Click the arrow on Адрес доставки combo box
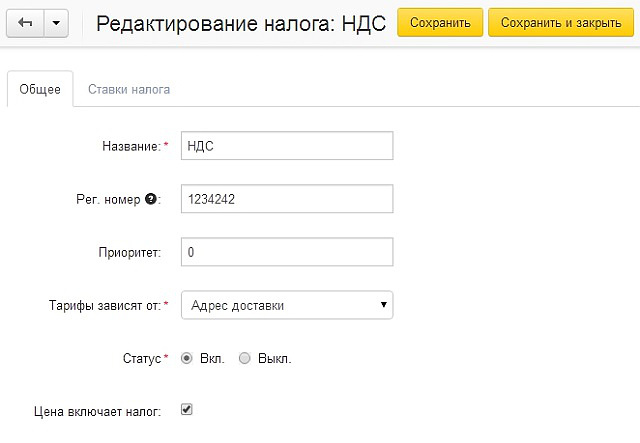The image size is (640, 443). pos(383,305)
